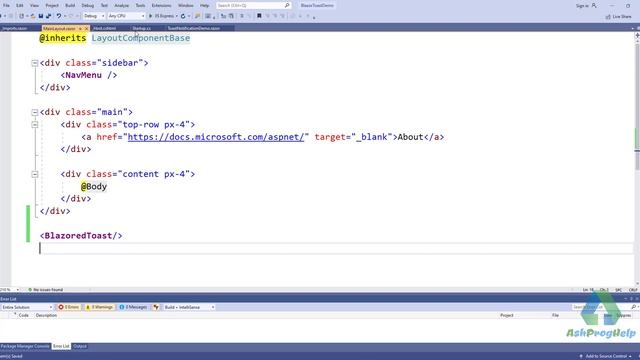Viewport: 640px width, 360px height.
Task: Close the MainLayout.razor tab
Action: [86, 28]
